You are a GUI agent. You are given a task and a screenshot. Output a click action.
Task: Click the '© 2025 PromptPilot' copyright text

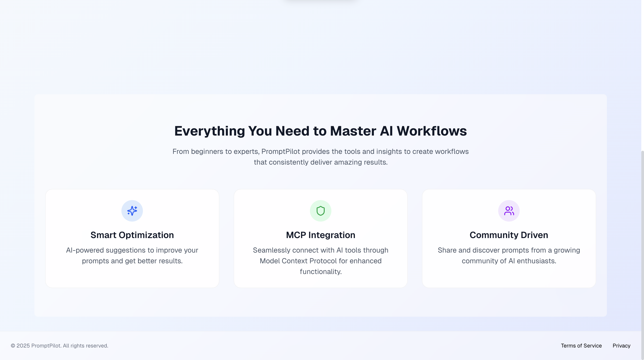click(x=59, y=345)
